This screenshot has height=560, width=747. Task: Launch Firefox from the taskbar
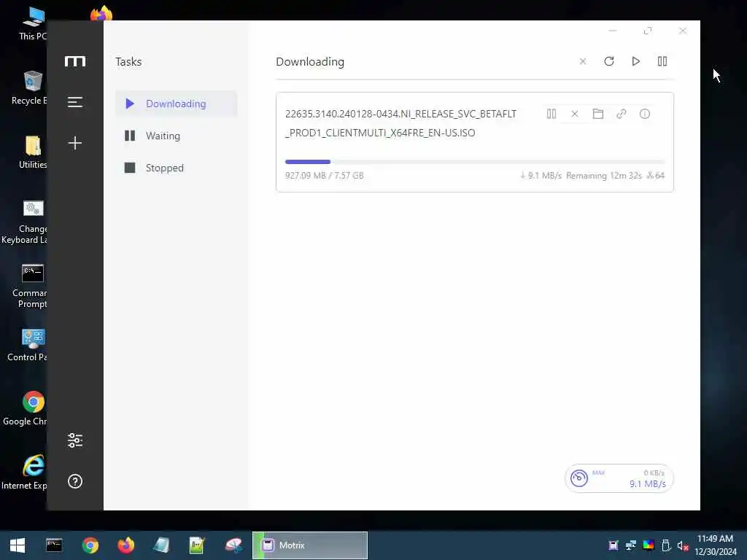[125, 545]
